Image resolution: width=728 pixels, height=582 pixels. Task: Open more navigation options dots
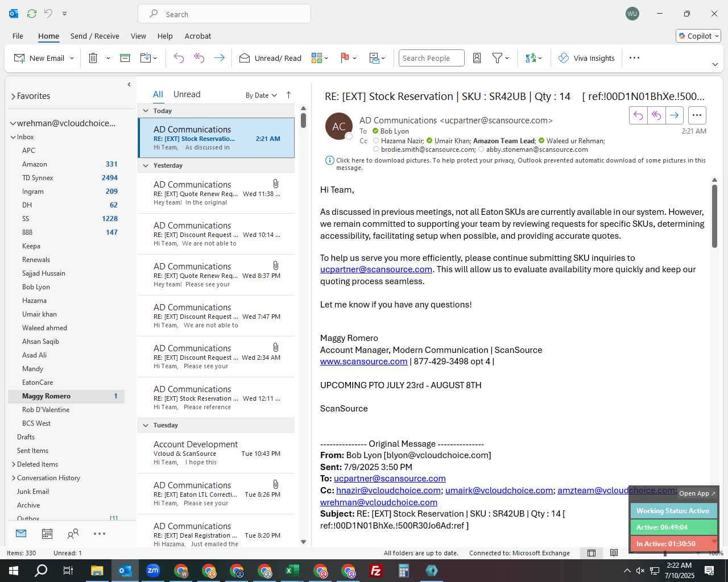tap(100, 534)
